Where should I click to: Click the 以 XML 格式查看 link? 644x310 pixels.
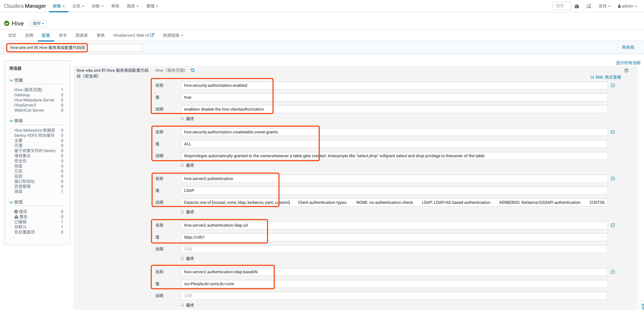click(606, 77)
